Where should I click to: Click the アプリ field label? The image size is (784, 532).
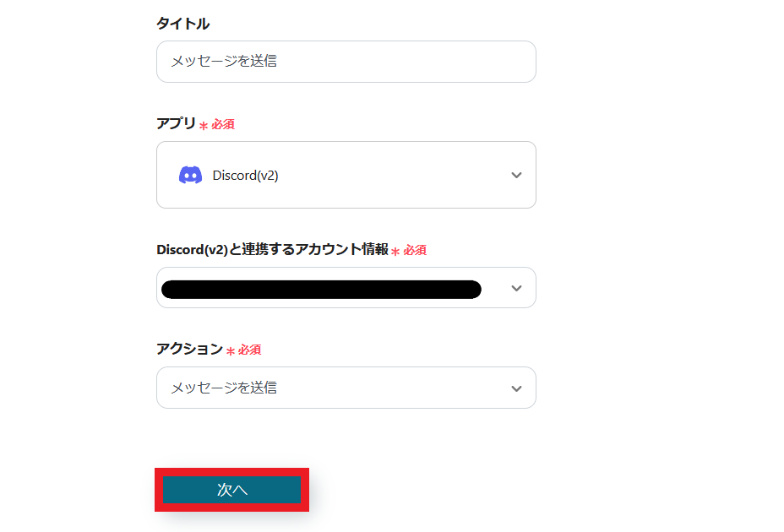[176, 123]
